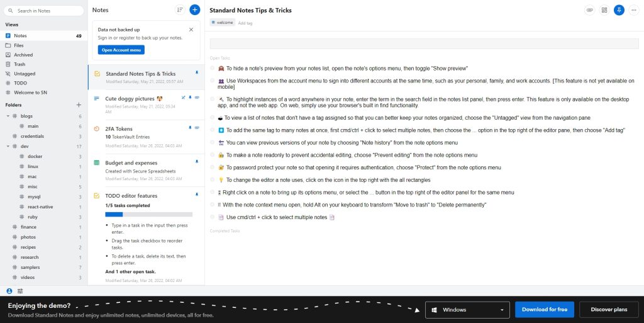
Task: Check the task about Note history versions
Action: [213, 142]
